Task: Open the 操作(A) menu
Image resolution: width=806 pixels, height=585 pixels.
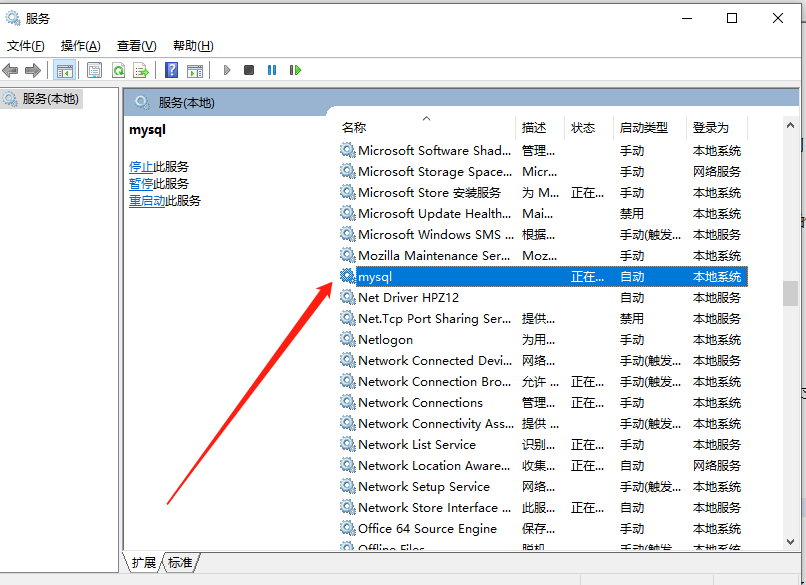Action: pos(80,46)
